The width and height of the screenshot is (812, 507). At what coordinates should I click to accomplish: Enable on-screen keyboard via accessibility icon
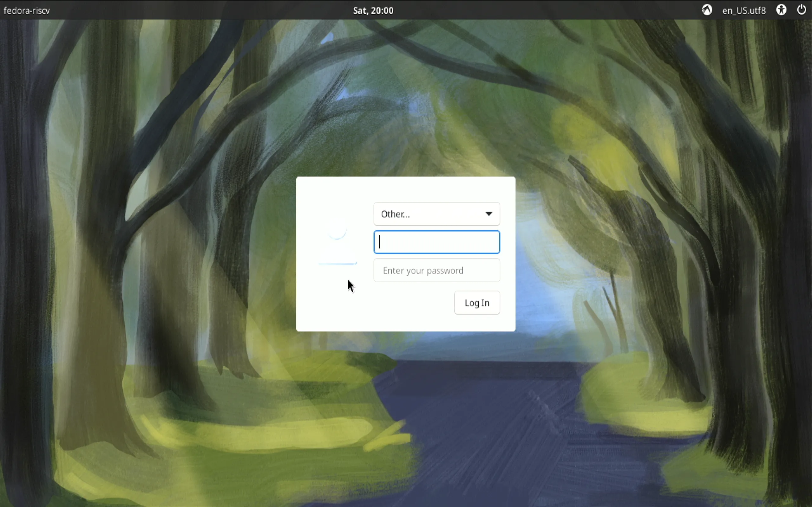coord(781,10)
